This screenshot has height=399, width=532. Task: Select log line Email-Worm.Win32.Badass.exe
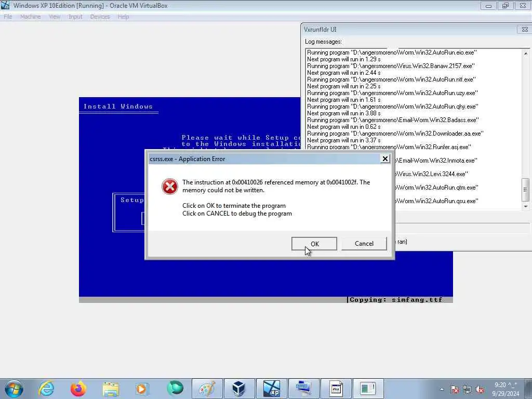pos(393,120)
